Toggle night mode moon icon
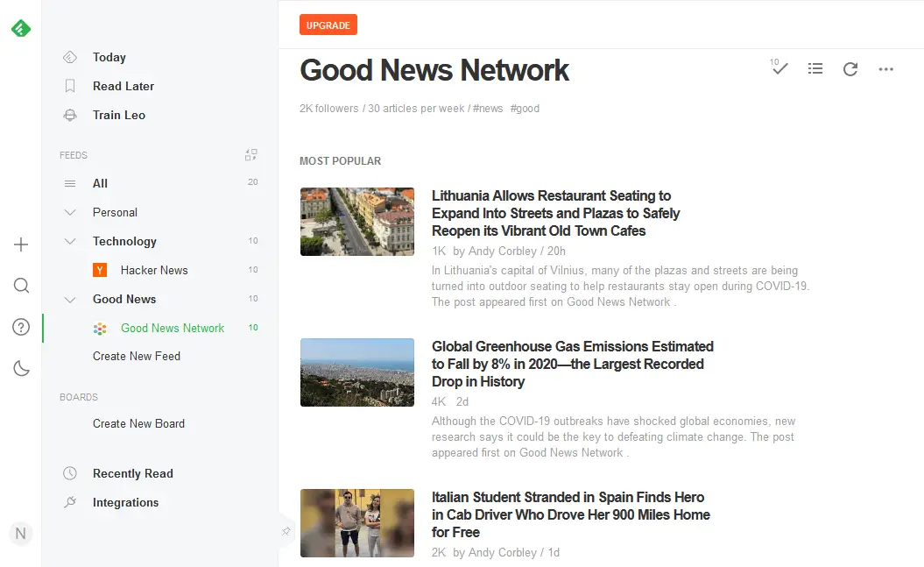This screenshot has height=567, width=924. 21,369
